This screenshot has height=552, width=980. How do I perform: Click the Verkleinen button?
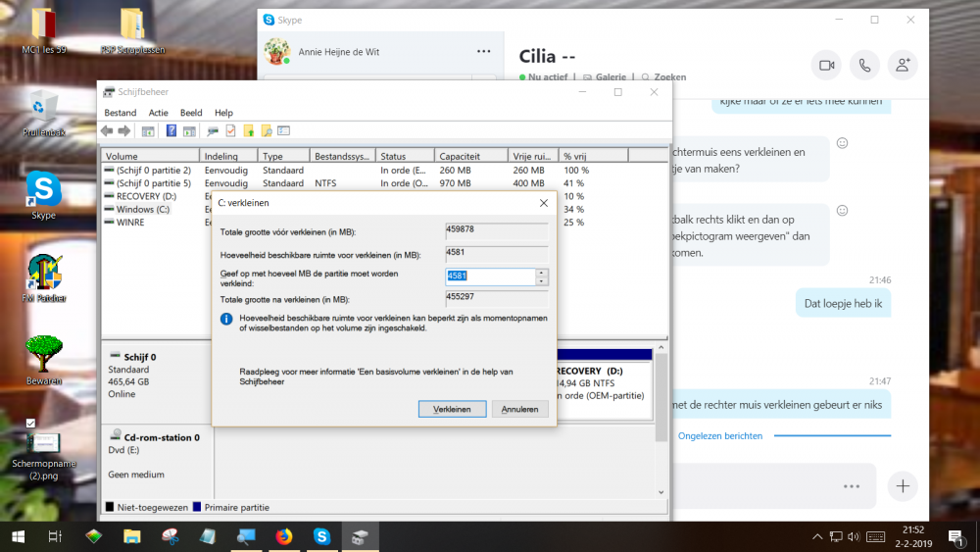coord(452,409)
